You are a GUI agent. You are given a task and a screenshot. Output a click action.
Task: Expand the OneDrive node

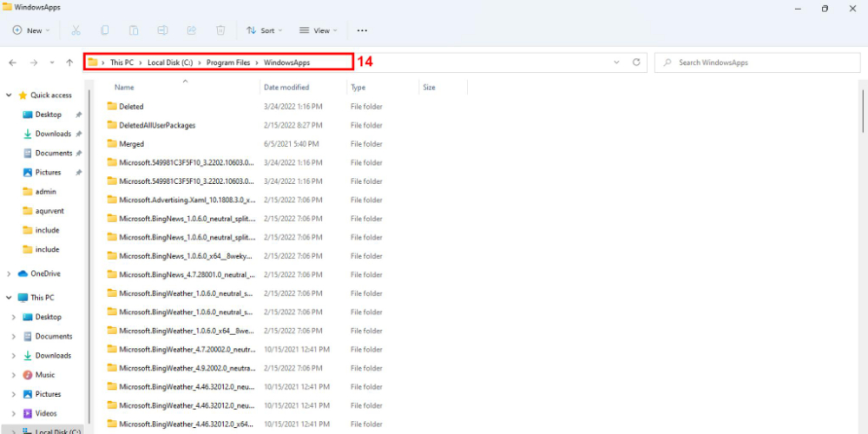9,273
